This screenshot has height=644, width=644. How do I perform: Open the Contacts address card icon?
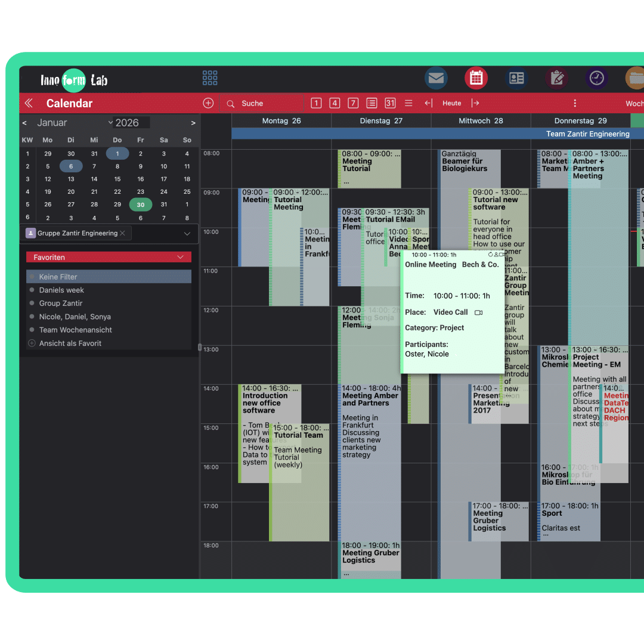(x=516, y=78)
